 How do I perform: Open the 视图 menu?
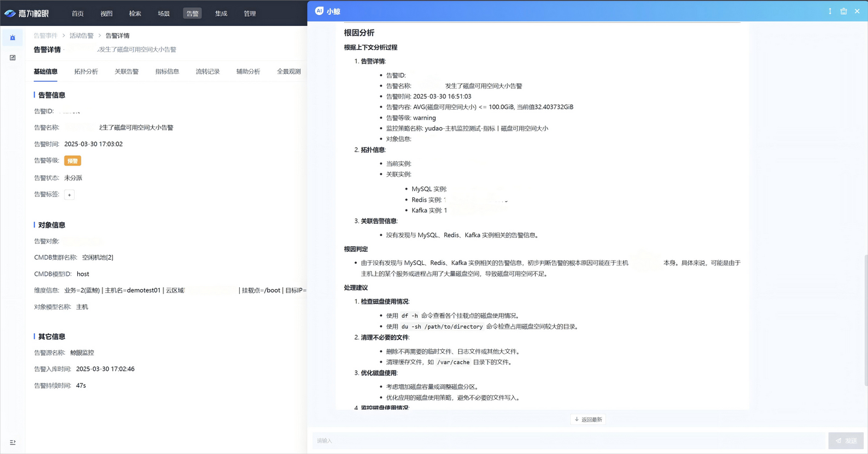pos(107,13)
